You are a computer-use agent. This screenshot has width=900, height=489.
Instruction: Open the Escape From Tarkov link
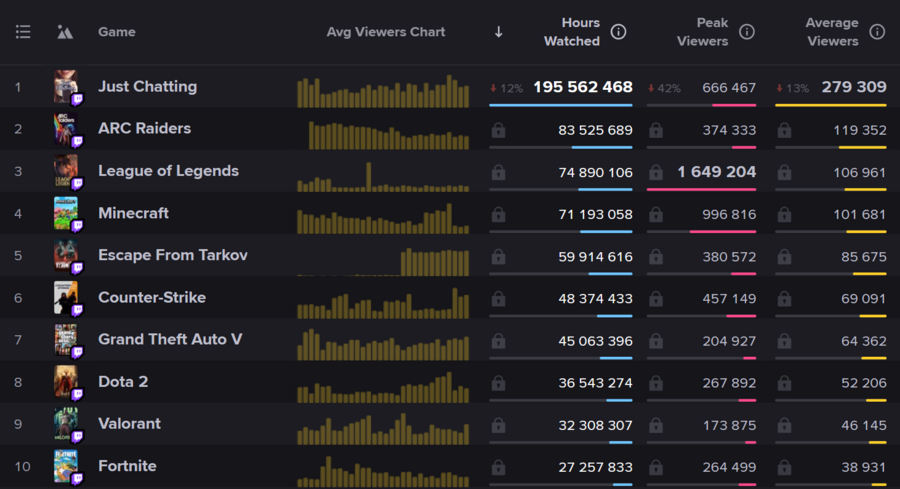172,255
